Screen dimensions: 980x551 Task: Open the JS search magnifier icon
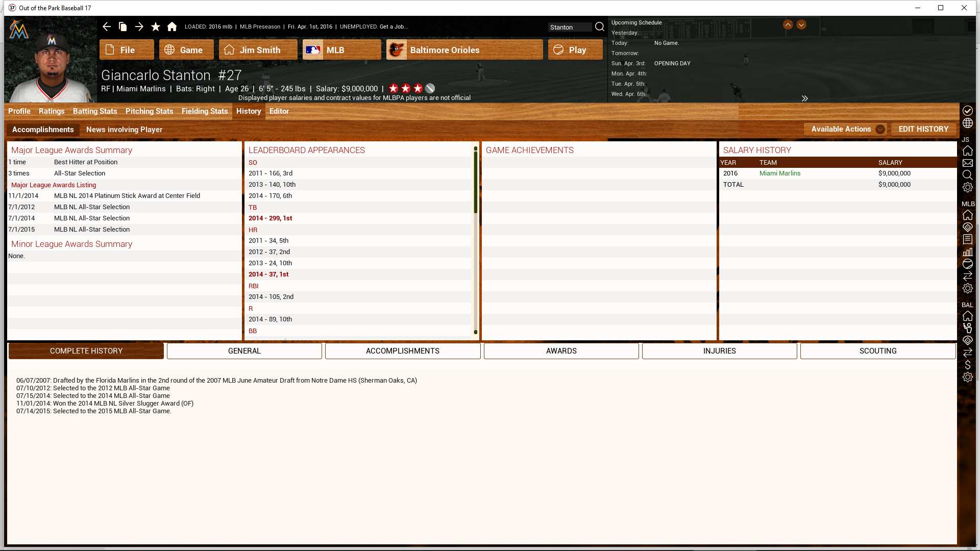click(968, 175)
